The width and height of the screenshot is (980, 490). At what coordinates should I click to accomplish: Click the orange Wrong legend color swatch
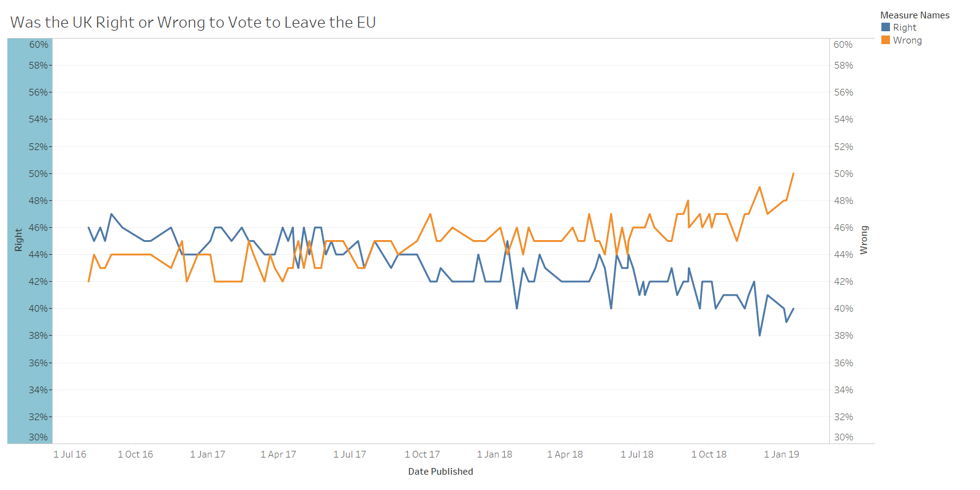pos(886,40)
